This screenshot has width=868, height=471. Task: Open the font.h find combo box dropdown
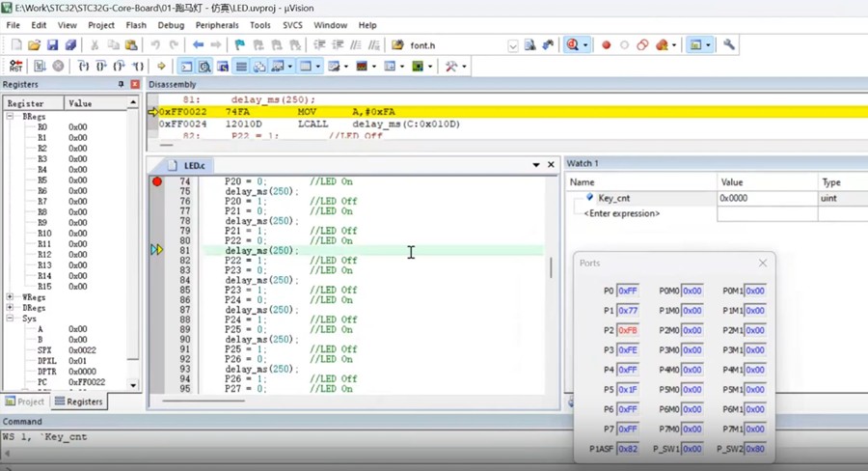tap(512, 45)
